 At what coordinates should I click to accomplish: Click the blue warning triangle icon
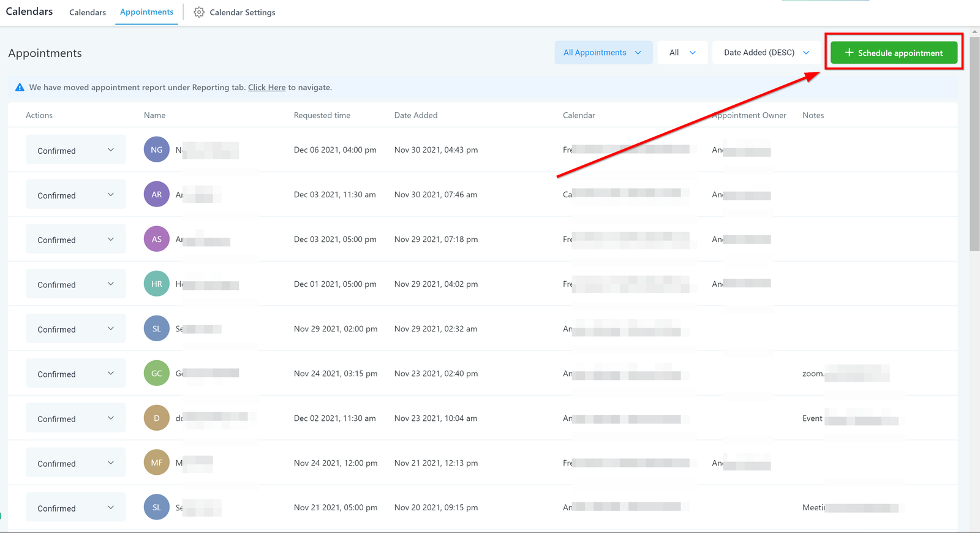[20, 88]
